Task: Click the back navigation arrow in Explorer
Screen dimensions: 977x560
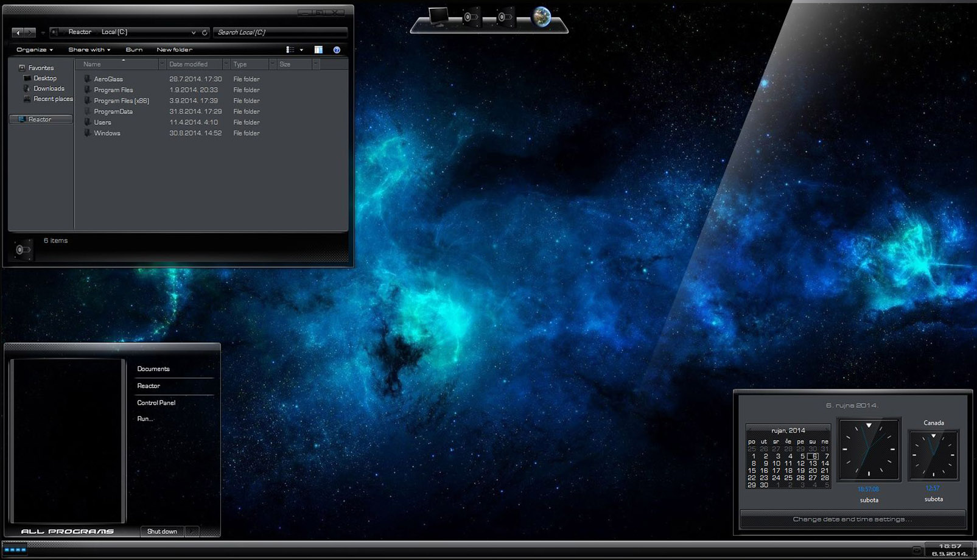Action: (18, 32)
